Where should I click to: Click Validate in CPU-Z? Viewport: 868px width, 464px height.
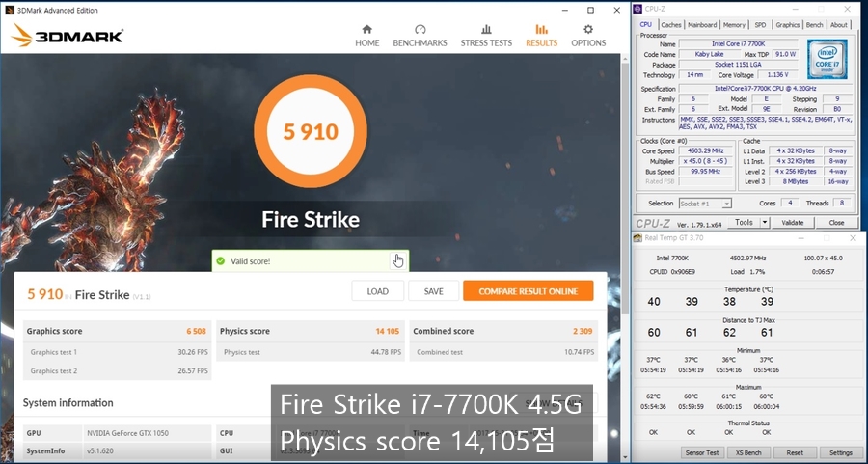point(792,223)
